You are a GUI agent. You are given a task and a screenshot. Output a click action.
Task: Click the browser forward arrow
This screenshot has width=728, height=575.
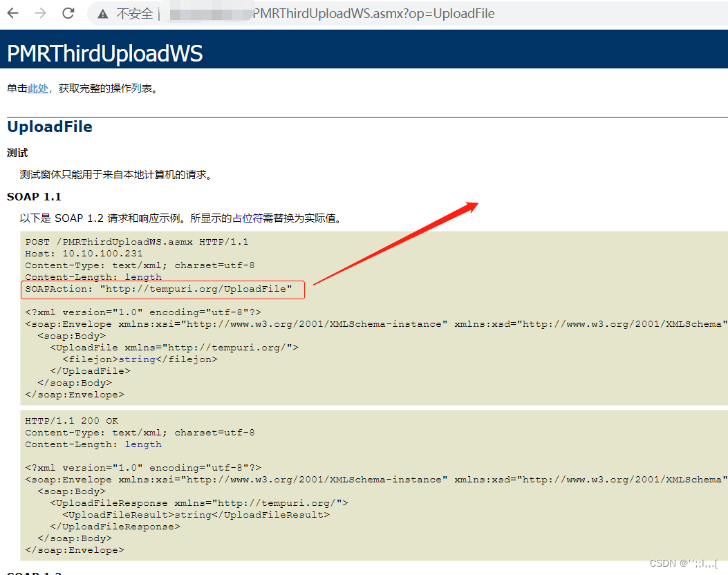pyautogui.click(x=41, y=13)
